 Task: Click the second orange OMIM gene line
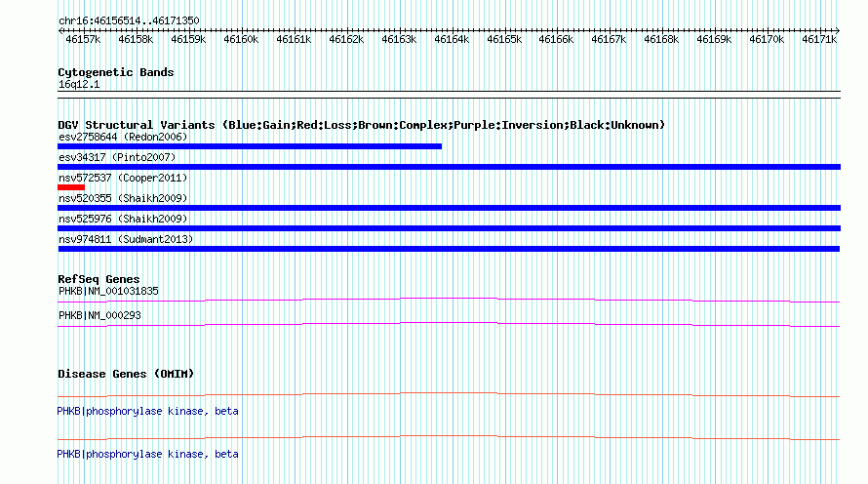coord(449,438)
